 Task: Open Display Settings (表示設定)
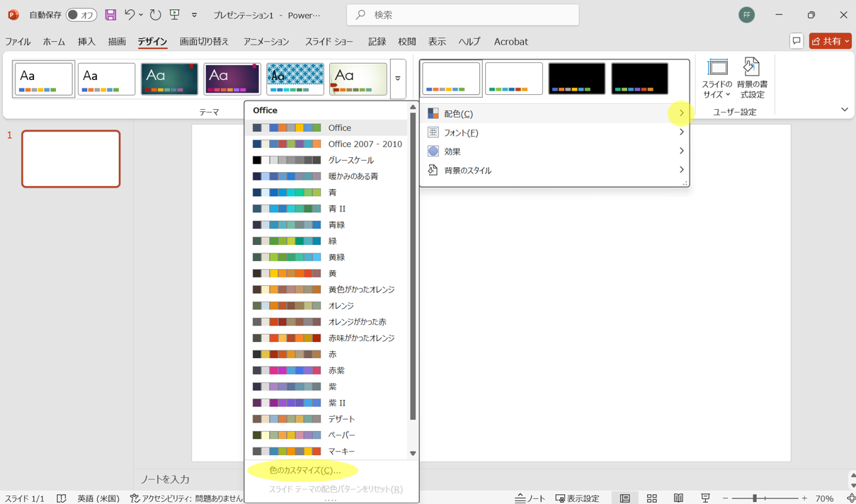click(578, 498)
